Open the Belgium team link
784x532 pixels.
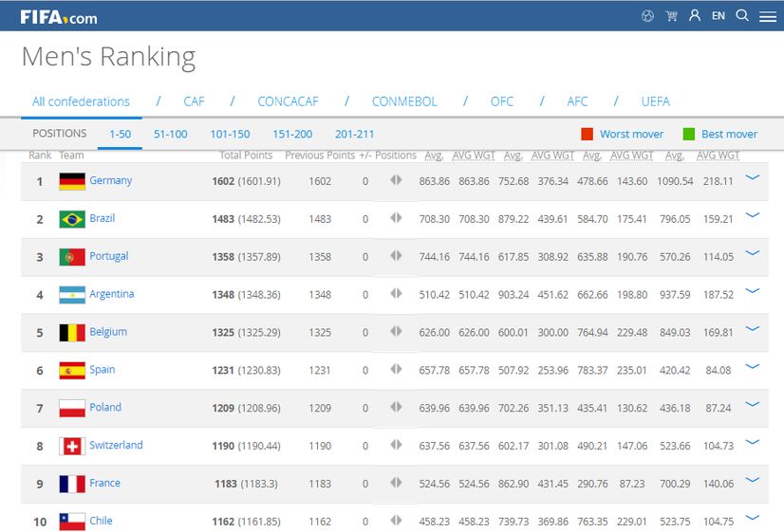tap(107, 332)
